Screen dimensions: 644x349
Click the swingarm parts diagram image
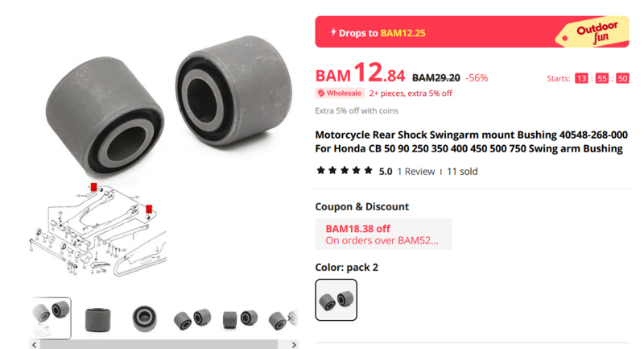pos(97,231)
